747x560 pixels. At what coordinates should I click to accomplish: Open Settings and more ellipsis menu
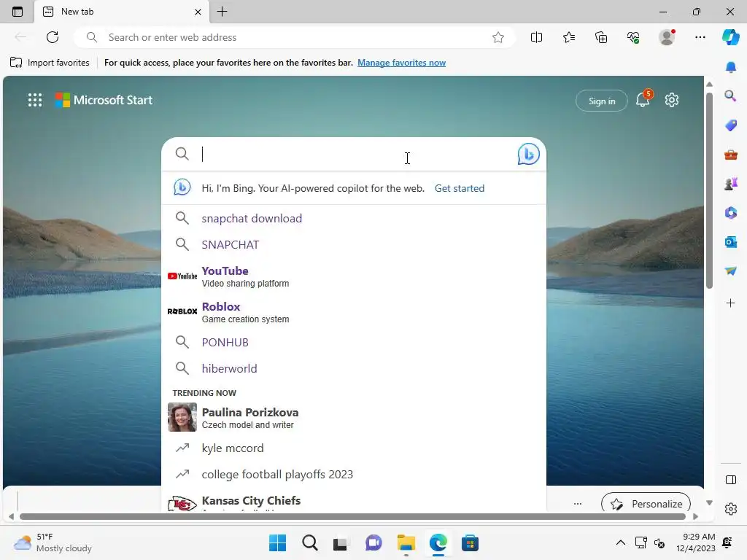[700, 37]
